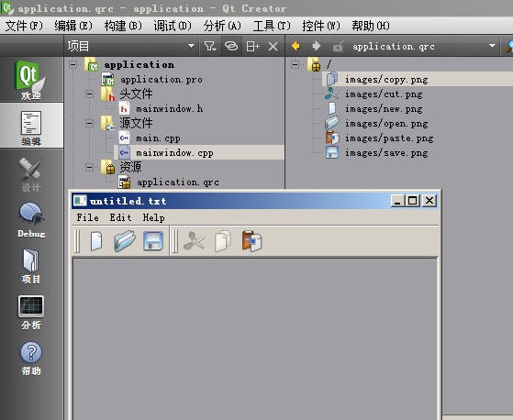
Task: Select mainwindow.cpp in project tree
Action: [x=174, y=152]
